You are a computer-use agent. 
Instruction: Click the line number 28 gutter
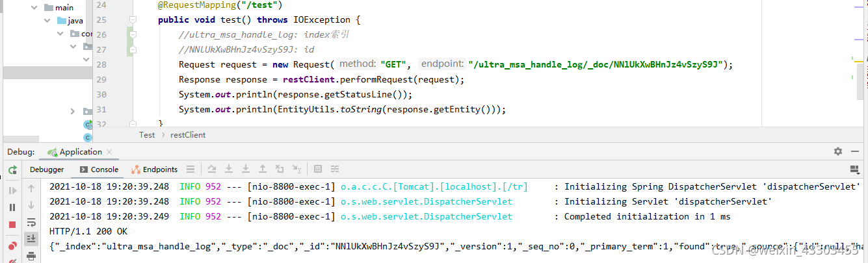tap(101, 65)
